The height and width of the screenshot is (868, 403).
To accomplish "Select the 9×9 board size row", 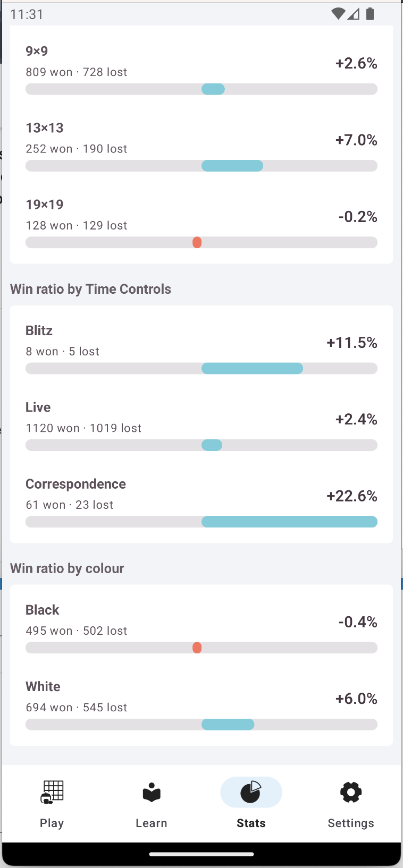I will coord(201,70).
